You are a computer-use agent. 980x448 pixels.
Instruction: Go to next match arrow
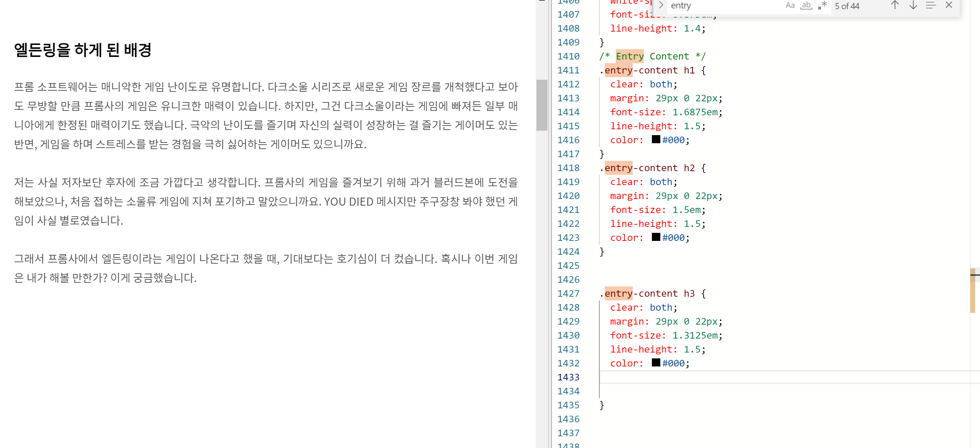[913, 5]
